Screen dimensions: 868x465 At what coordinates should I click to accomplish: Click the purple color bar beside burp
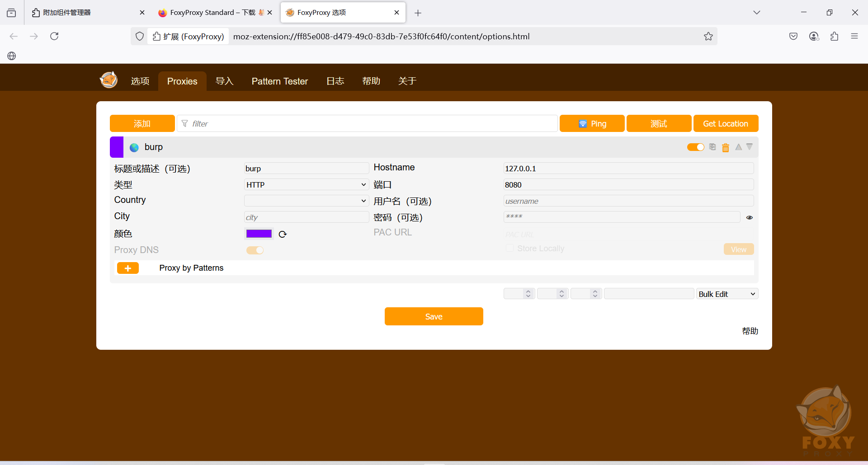[x=117, y=147]
